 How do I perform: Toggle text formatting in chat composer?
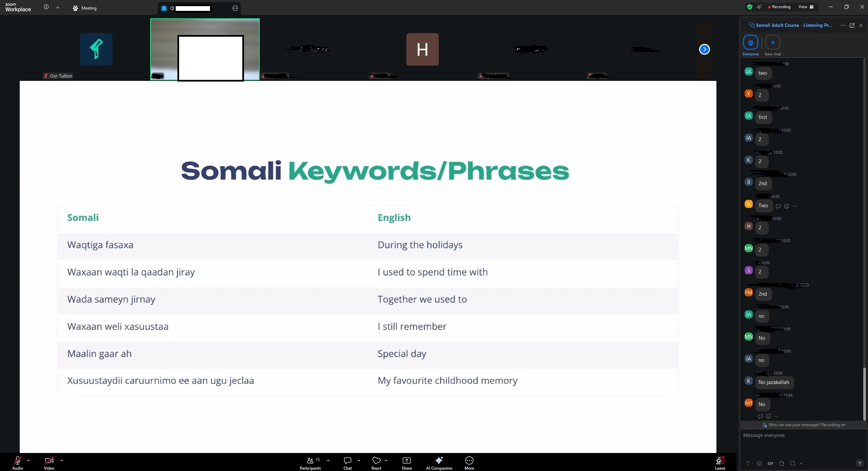coord(748,464)
